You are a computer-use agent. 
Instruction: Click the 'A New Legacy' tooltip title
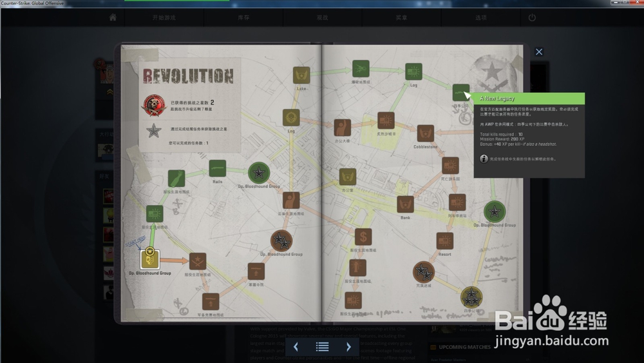click(497, 98)
